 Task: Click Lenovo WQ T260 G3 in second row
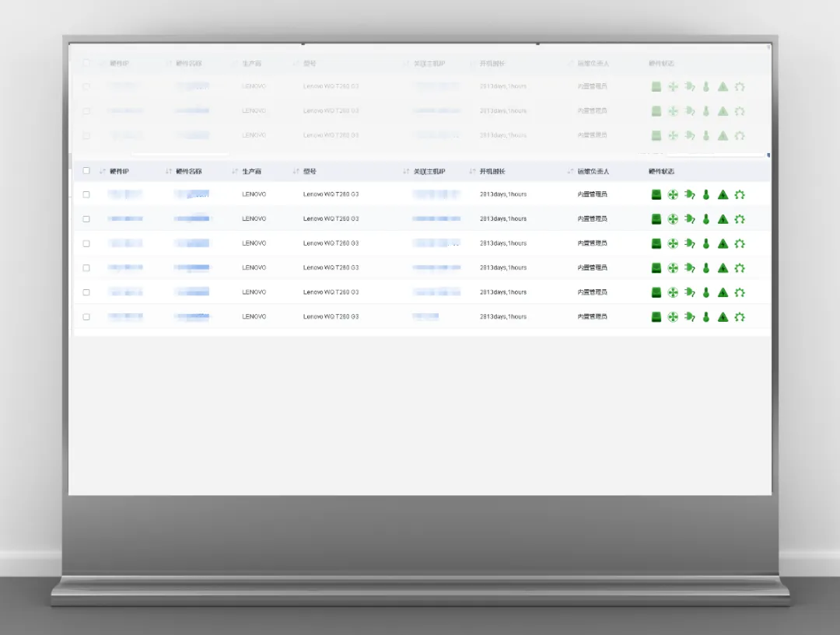point(331,219)
